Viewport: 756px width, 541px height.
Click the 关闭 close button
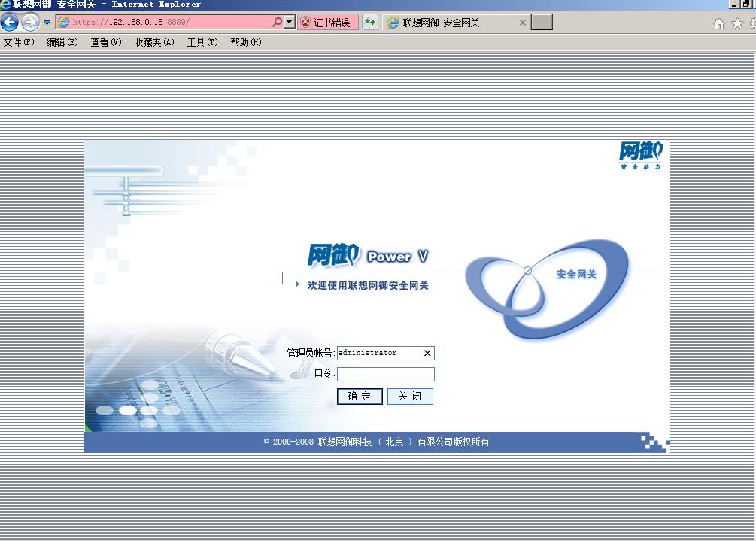[410, 397]
